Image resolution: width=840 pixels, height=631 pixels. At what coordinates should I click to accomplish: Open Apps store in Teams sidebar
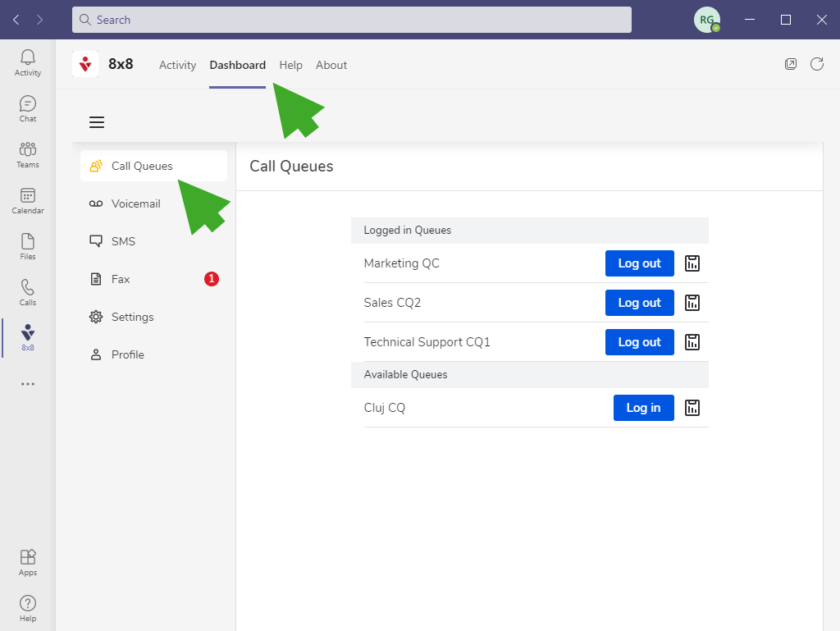click(28, 562)
